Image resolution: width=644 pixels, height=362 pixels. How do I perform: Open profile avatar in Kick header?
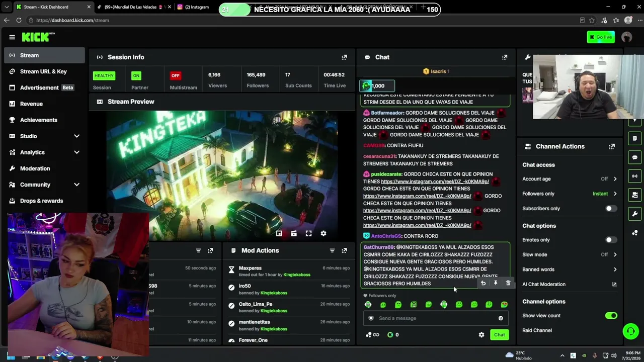[626, 37]
